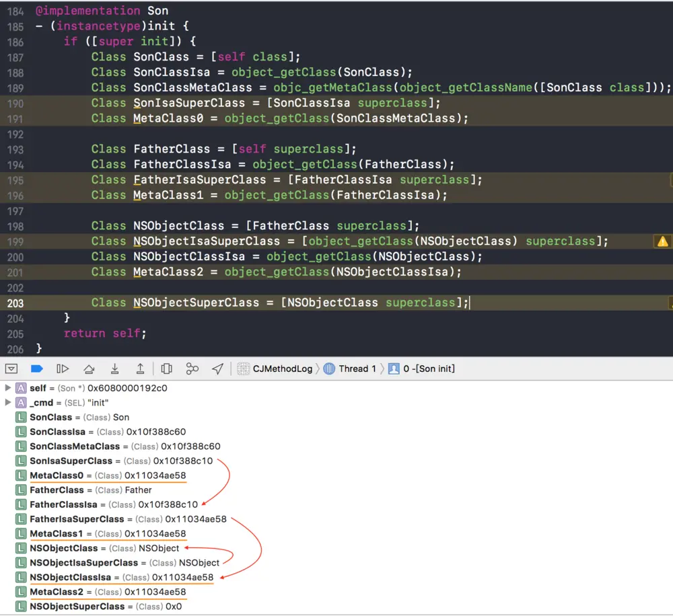
Task: Select FatherClass variable row
Action: click(83, 490)
